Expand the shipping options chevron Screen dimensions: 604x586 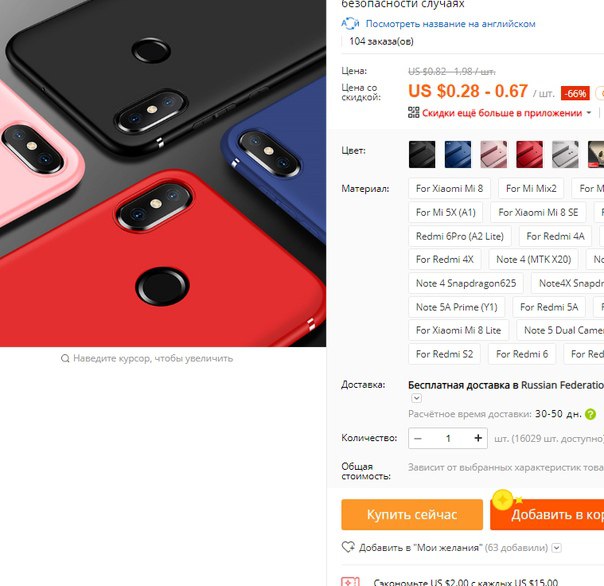[x=416, y=398]
